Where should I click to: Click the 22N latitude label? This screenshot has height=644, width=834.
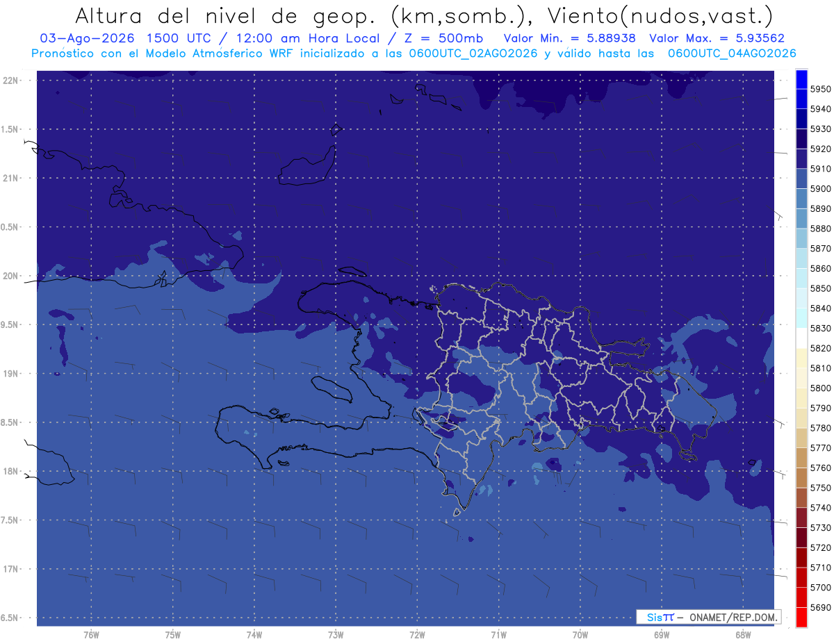click(x=11, y=80)
